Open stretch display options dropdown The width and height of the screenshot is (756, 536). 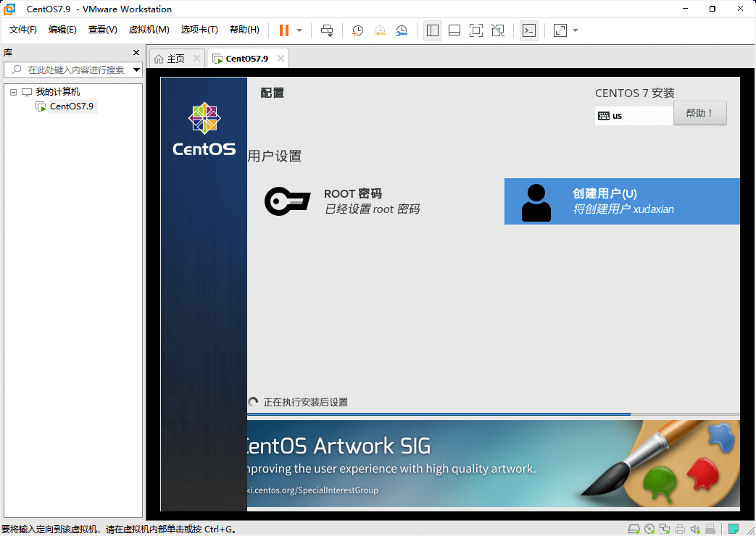[576, 30]
